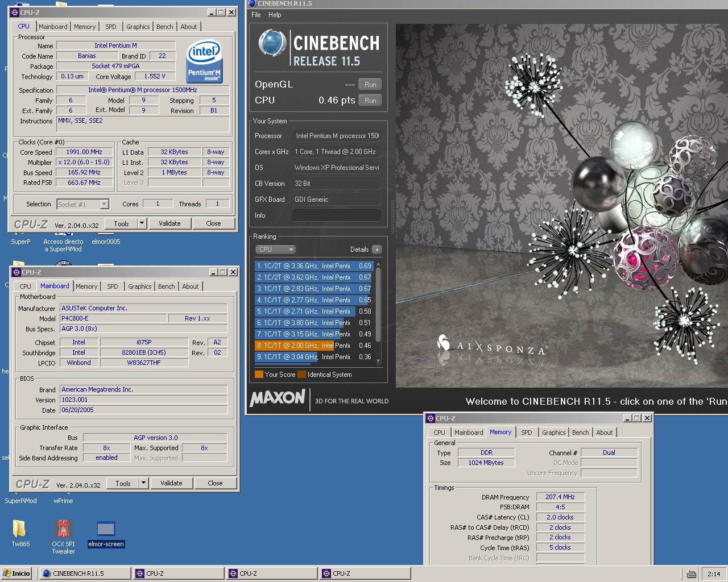The width and height of the screenshot is (728, 582).
Task: Click Validate in the top CPU-Z window
Action: (x=169, y=223)
